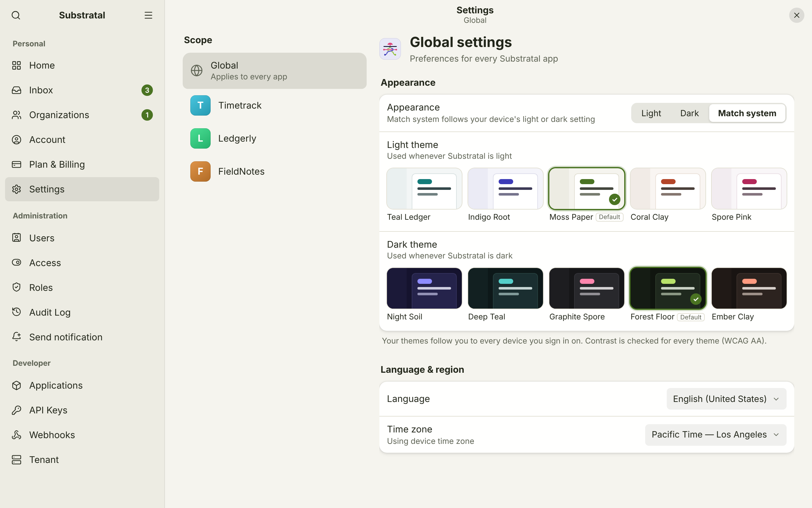Click the Inbox badge showing 3
The height and width of the screenshot is (508, 812).
point(147,90)
